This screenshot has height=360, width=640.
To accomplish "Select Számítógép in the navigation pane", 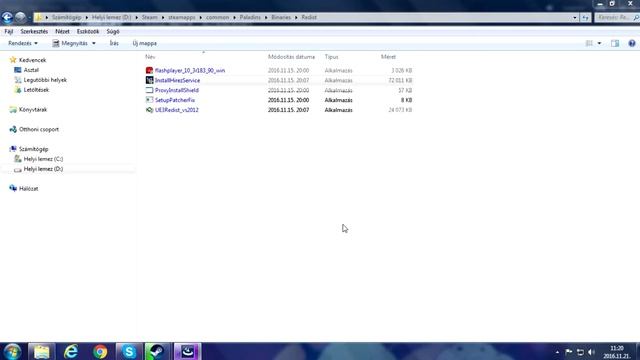I will point(33,149).
